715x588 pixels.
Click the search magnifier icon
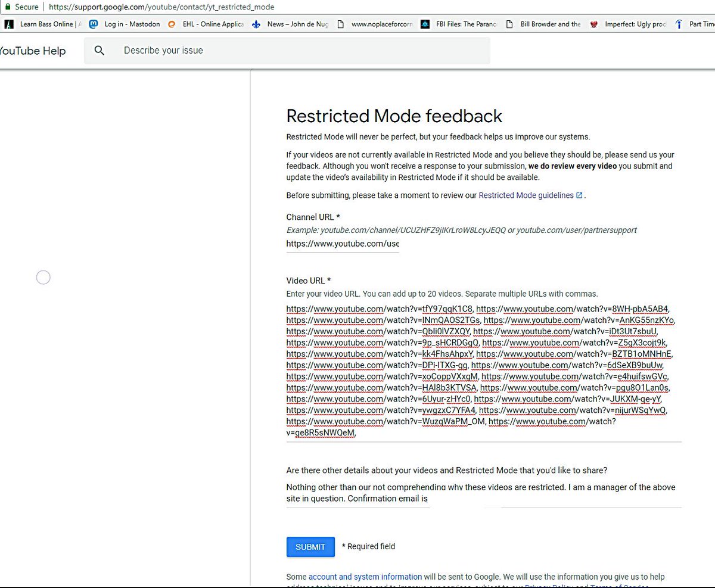100,51
